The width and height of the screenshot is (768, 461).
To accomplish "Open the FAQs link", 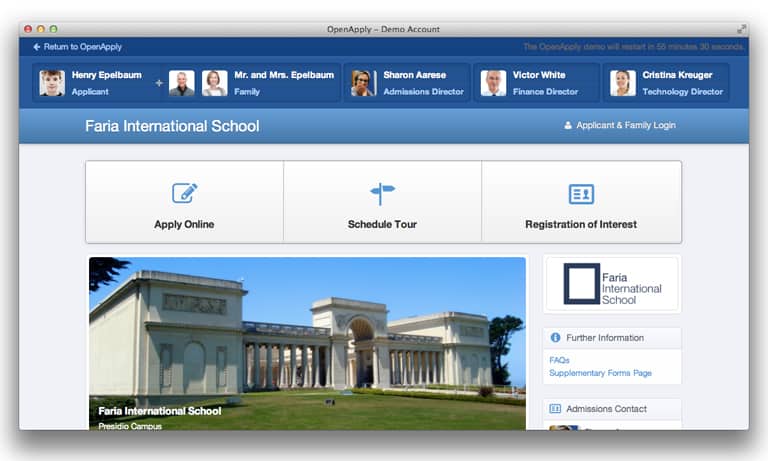I will (559, 360).
